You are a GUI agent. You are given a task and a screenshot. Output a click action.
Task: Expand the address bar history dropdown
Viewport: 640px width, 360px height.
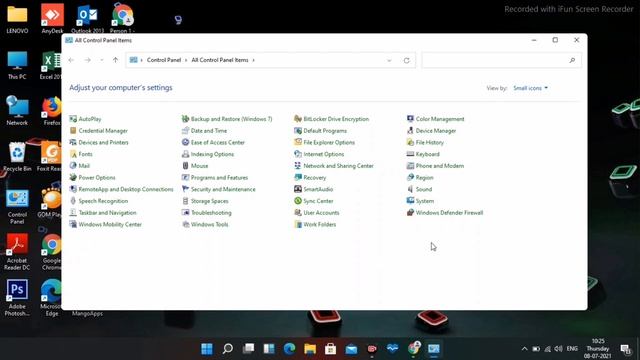point(389,60)
